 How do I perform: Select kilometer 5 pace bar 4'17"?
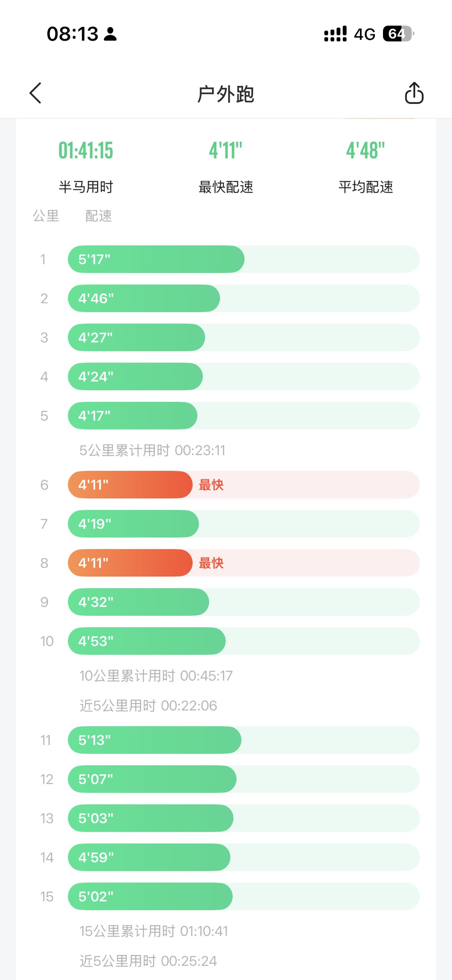click(133, 416)
